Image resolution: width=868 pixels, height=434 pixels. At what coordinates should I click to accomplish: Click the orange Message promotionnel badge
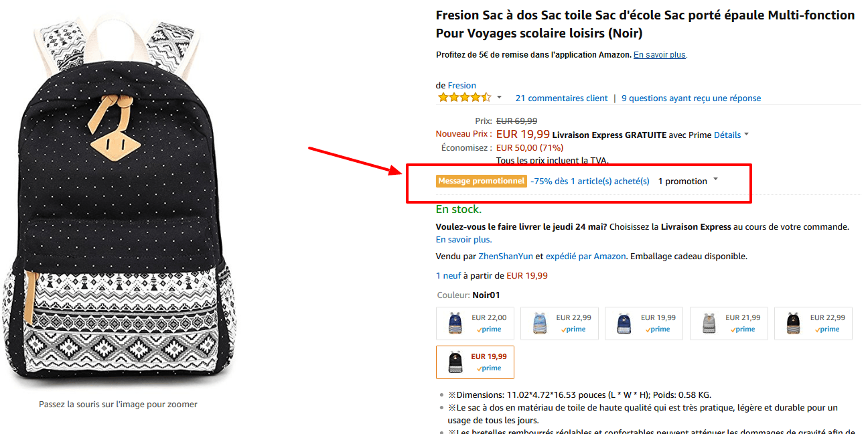tap(481, 181)
